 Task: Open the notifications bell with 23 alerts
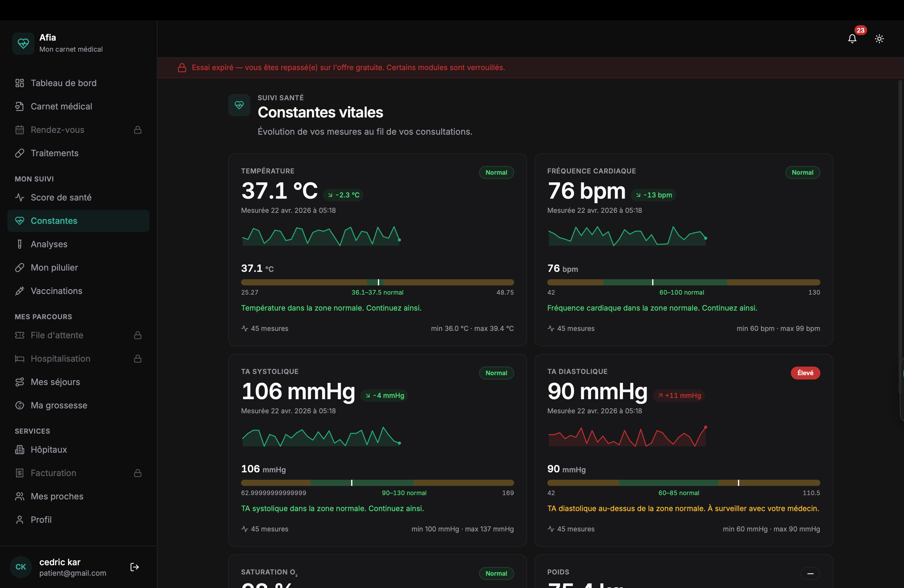pyautogui.click(x=852, y=39)
